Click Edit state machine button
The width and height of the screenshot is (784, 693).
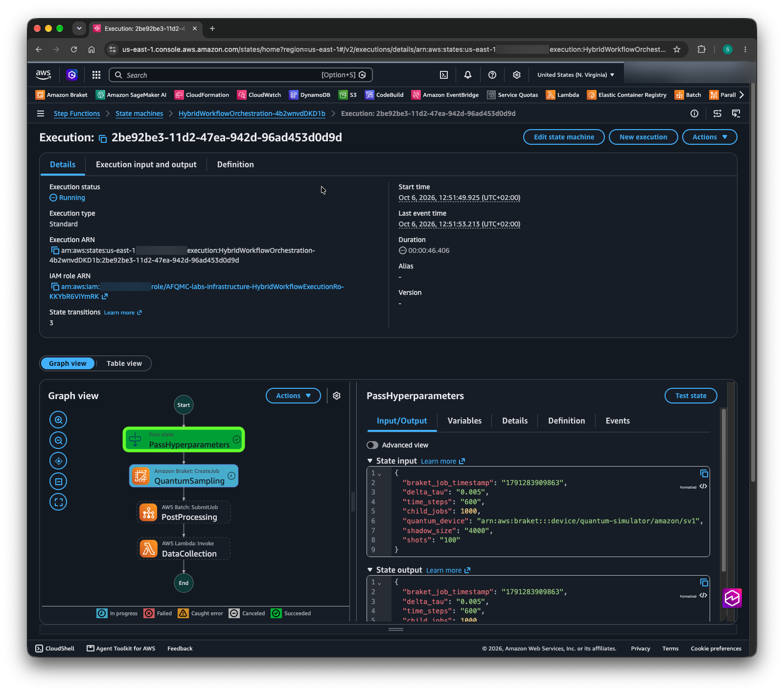coord(564,137)
